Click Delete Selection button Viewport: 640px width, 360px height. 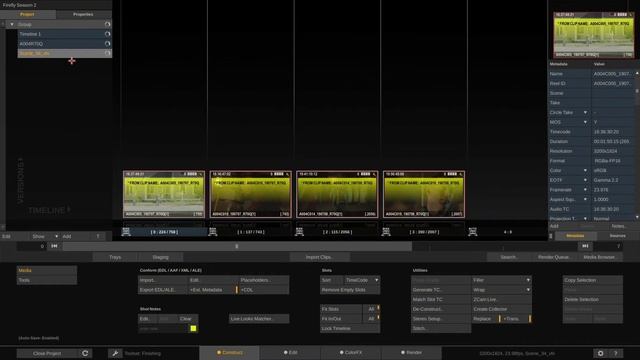click(593, 300)
